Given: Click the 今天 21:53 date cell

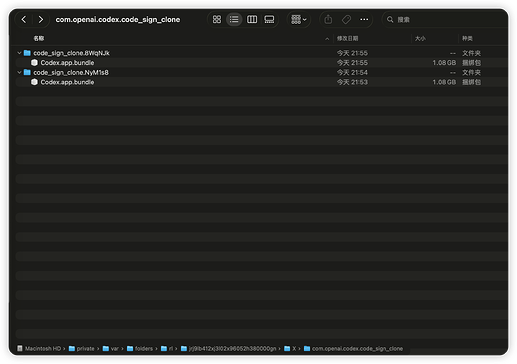Looking at the screenshot, I should point(352,82).
